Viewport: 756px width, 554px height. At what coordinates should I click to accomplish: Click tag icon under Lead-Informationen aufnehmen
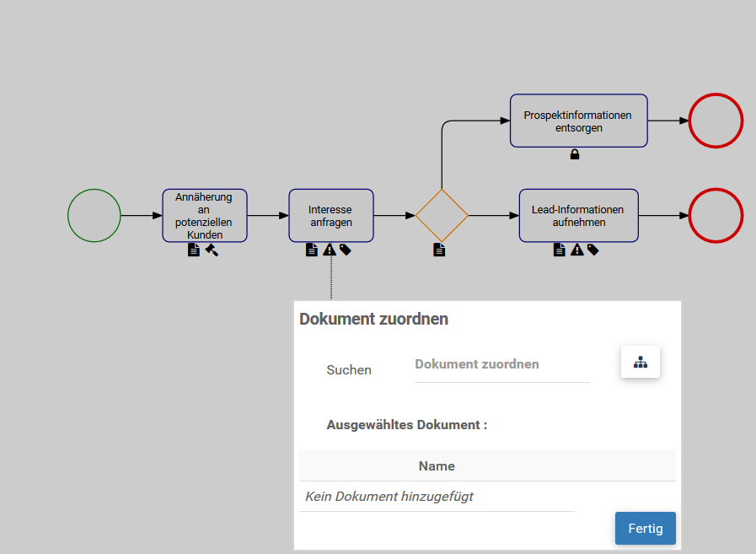[x=593, y=250]
